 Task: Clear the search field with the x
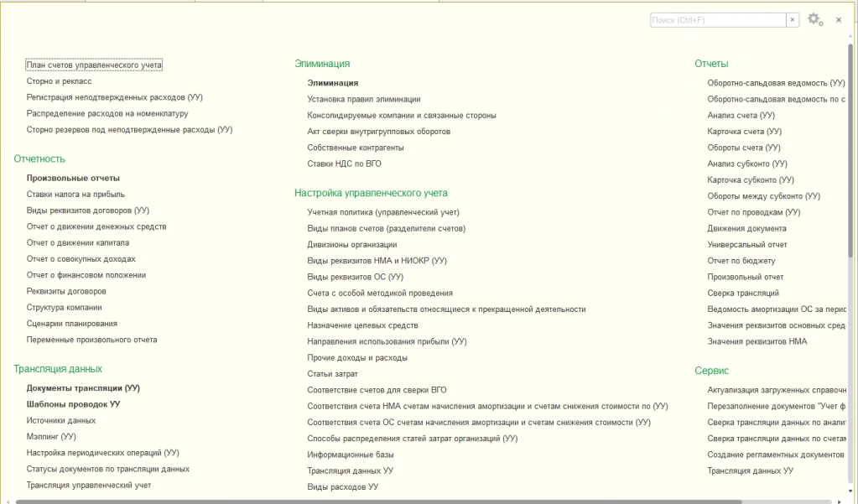click(x=793, y=19)
